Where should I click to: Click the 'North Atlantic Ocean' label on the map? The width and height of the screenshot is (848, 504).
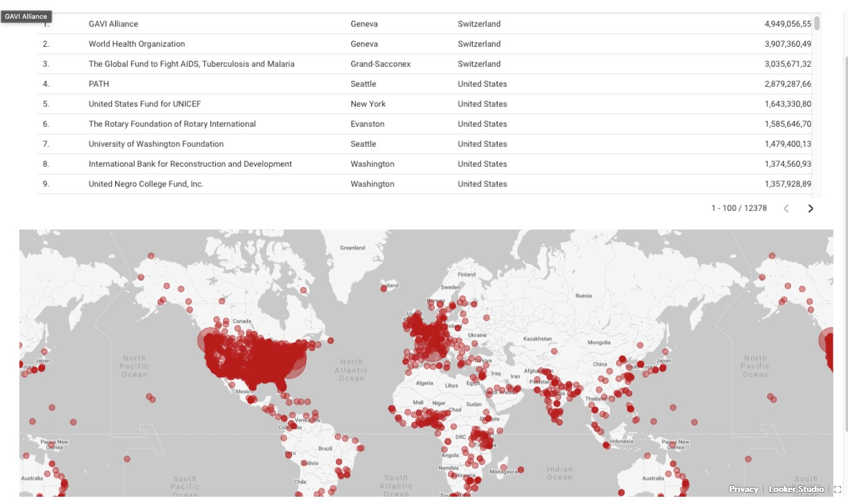pyautogui.click(x=351, y=370)
